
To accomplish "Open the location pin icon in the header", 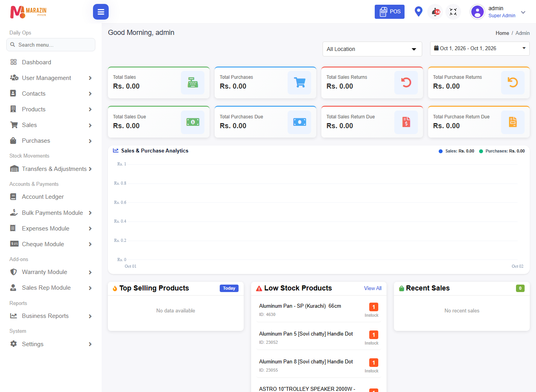I will 418,12.
